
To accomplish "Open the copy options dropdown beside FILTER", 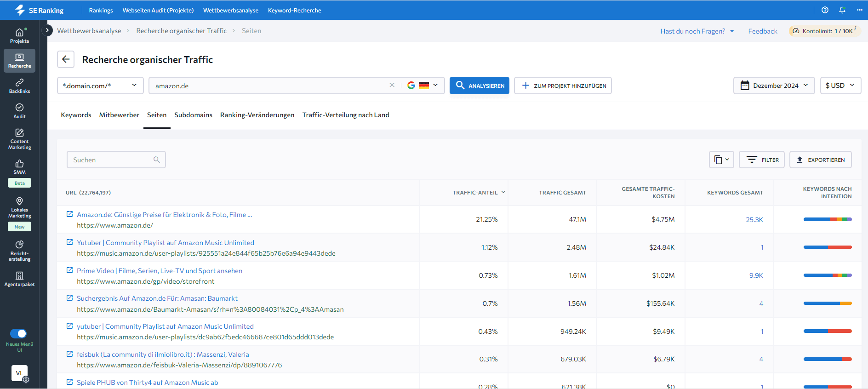I will [721, 160].
